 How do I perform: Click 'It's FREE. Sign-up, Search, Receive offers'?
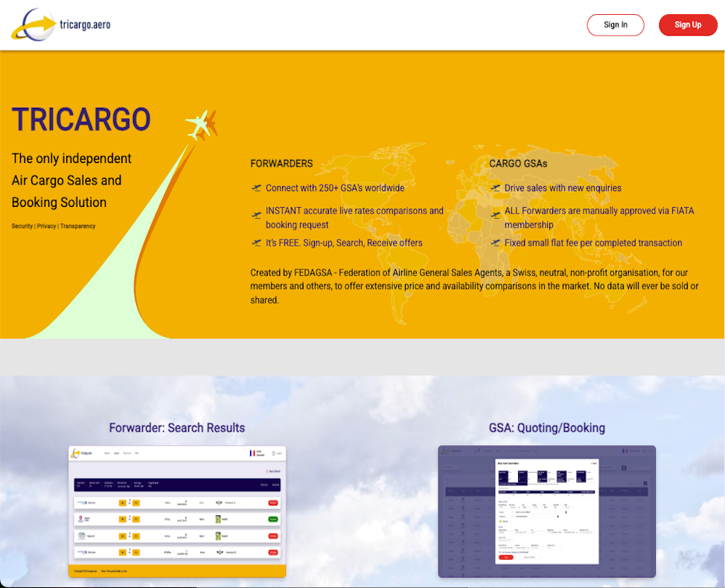pyautogui.click(x=344, y=243)
